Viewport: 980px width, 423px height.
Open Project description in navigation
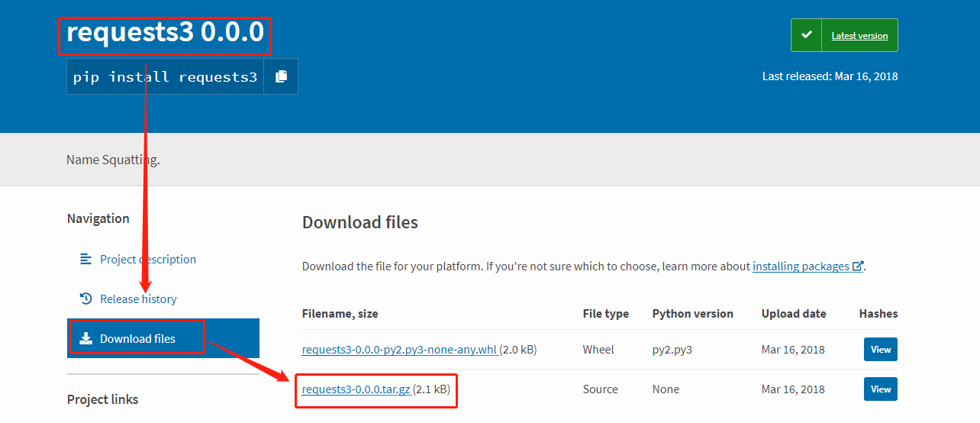[x=147, y=260]
